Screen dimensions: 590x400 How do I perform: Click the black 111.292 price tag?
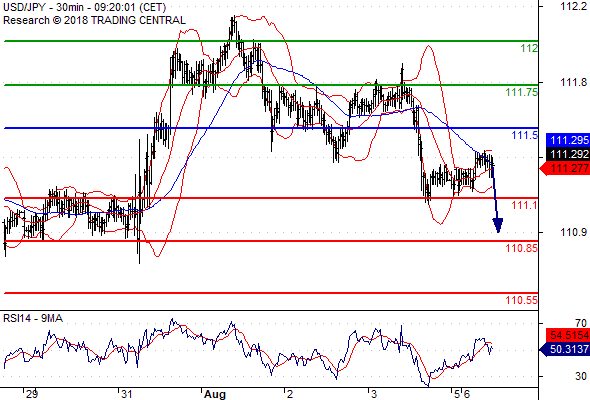coord(568,154)
